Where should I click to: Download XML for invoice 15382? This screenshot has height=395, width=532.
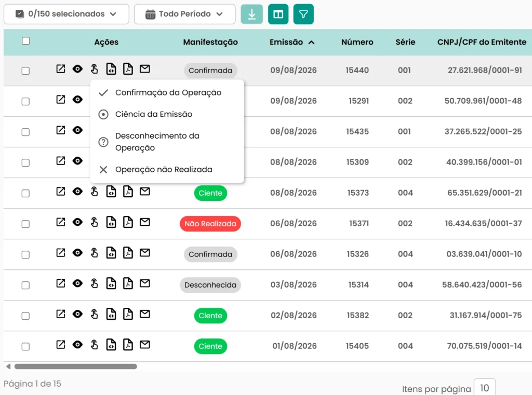(x=111, y=314)
